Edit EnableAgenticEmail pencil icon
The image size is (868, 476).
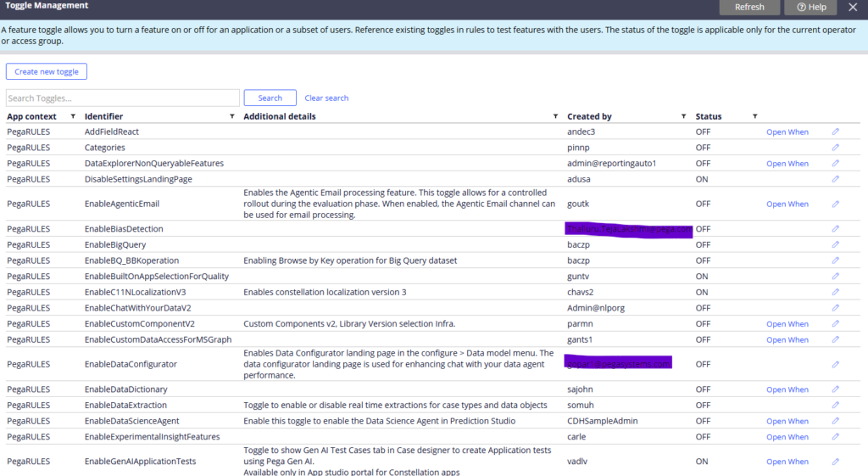click(x=835, y=204)
